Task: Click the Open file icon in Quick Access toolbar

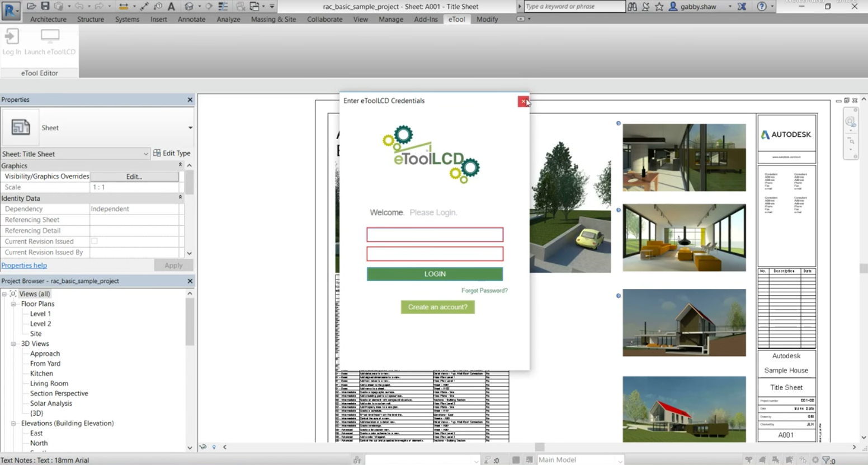Action: pos(31,6)
